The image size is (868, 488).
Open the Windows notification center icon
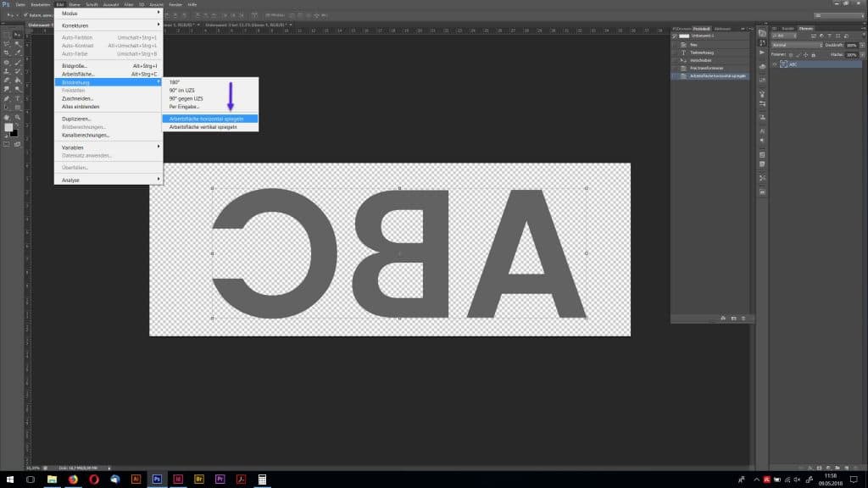coord(854,480)
